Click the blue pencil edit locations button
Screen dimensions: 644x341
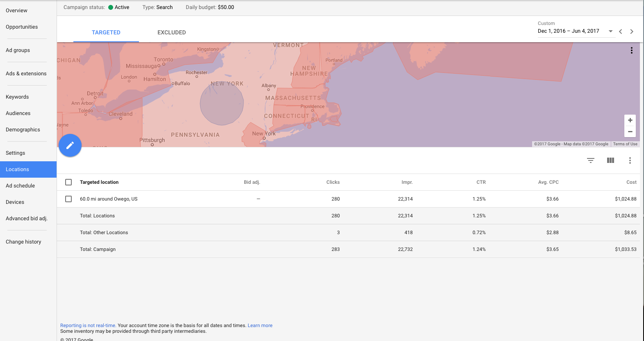(x=70, y=145)
